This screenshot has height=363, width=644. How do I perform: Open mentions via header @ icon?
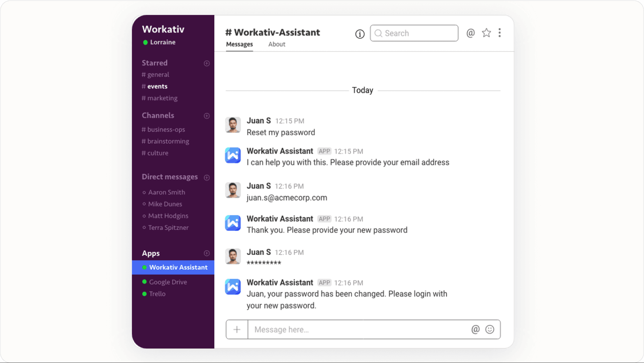point(470,33)
